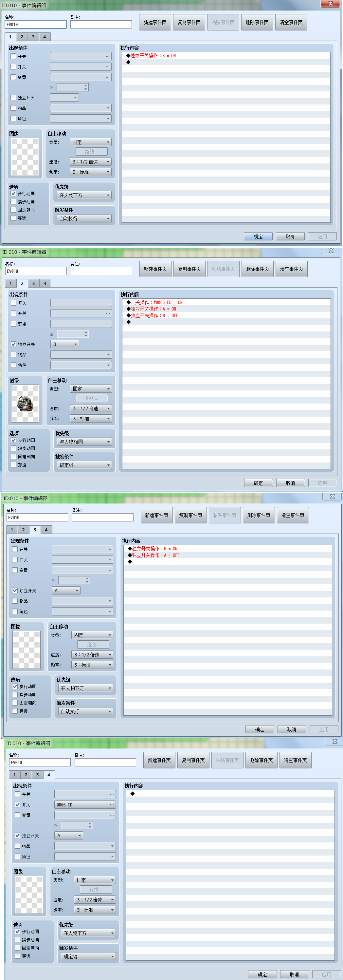Switch to tab 3 in the page 1 window

[33, 37]
